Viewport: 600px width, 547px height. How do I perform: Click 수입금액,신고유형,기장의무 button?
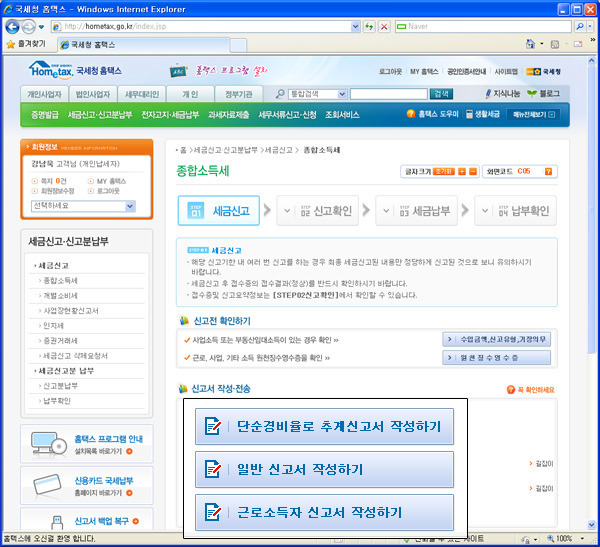pos(496,339)
